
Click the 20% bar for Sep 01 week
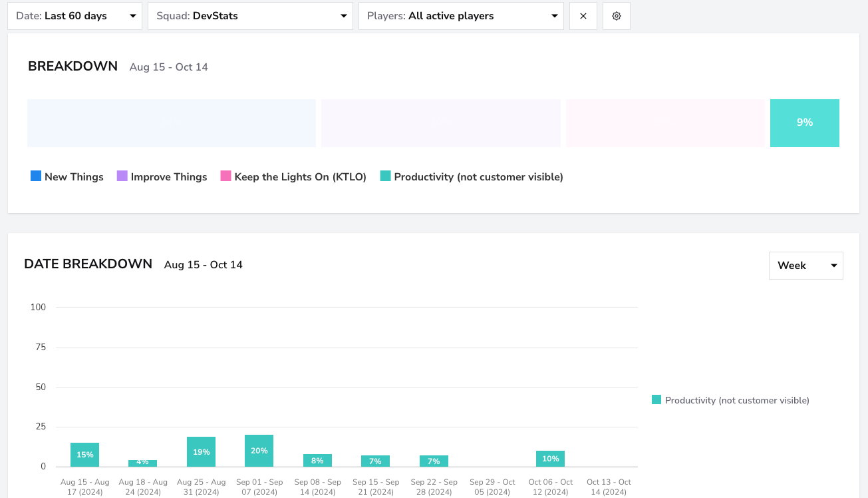coord(259,451)
